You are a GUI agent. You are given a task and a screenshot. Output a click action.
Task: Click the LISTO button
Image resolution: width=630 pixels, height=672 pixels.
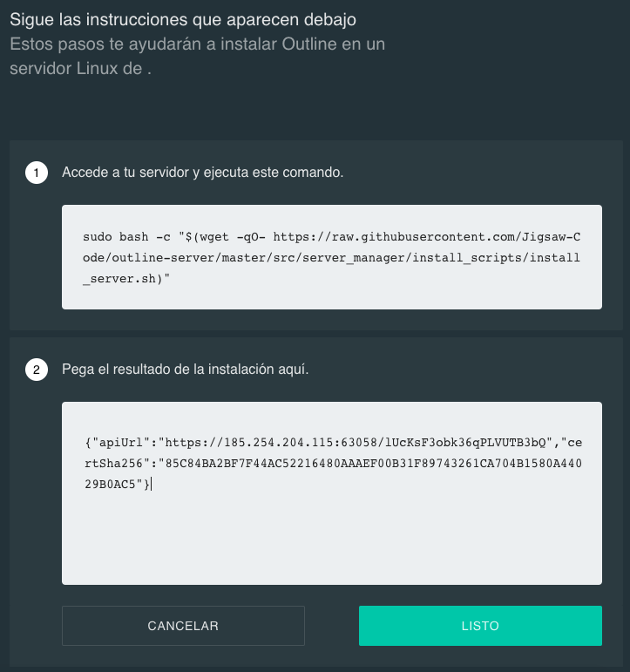[480, 626]
